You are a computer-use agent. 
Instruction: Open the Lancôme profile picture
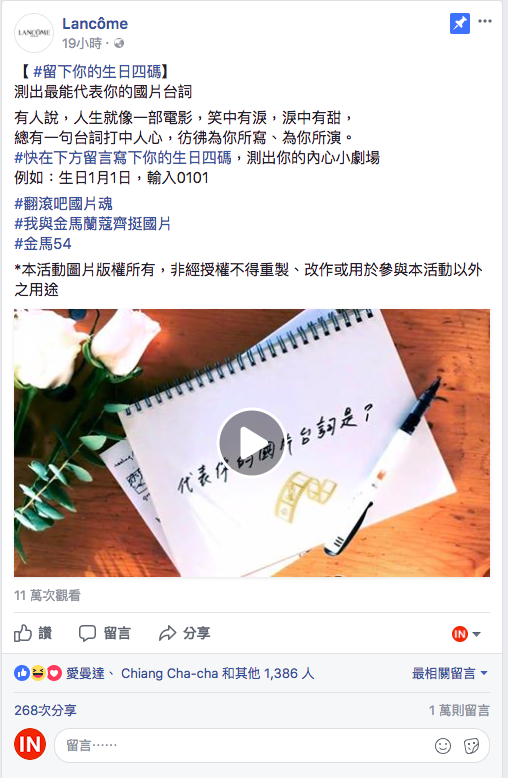[34, 33]
